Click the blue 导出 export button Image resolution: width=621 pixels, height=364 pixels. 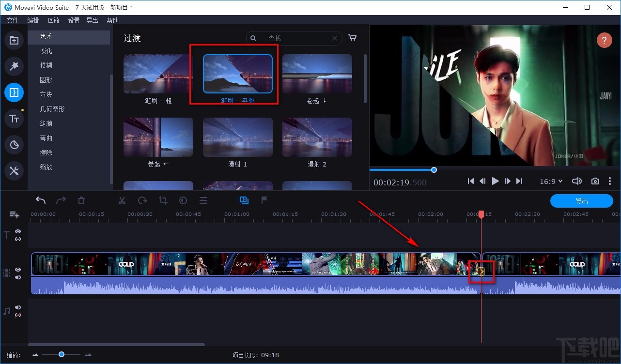click(582, 201)
